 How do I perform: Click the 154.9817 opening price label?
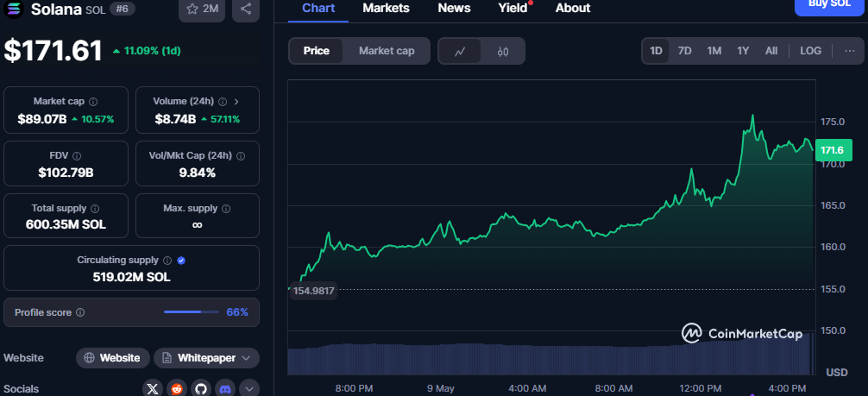click(x=313, y=291)
